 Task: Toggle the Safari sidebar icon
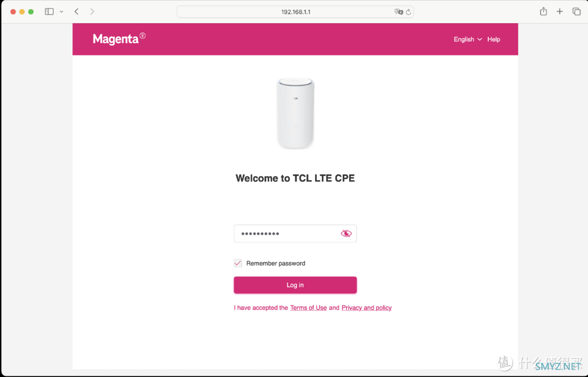tap(49, 11)
